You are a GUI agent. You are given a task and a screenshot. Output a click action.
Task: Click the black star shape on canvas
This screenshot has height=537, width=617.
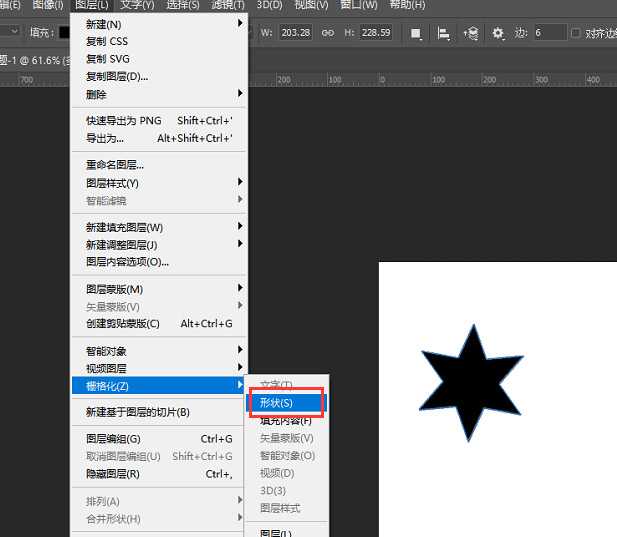[470, 380]
